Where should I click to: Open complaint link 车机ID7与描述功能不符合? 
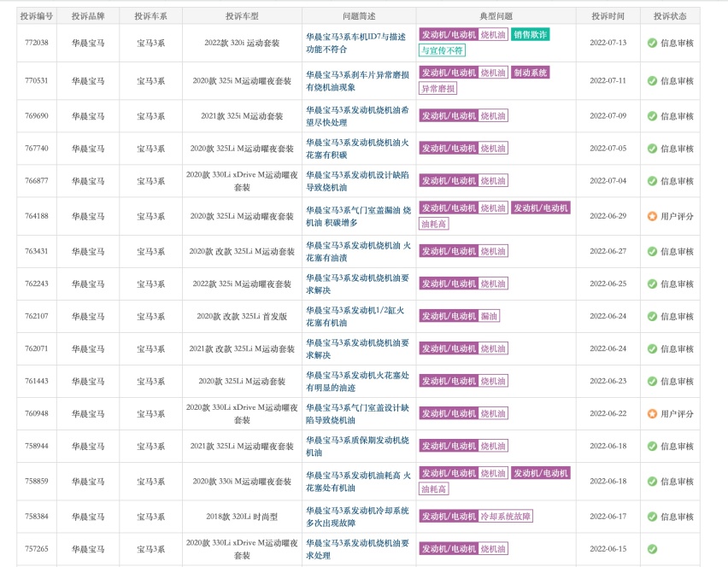(355, 43)
